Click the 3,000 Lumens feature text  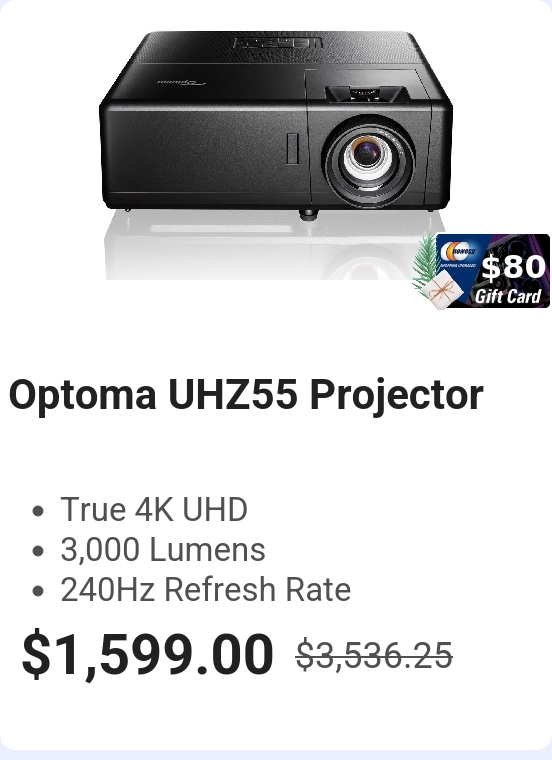[163, 550]
